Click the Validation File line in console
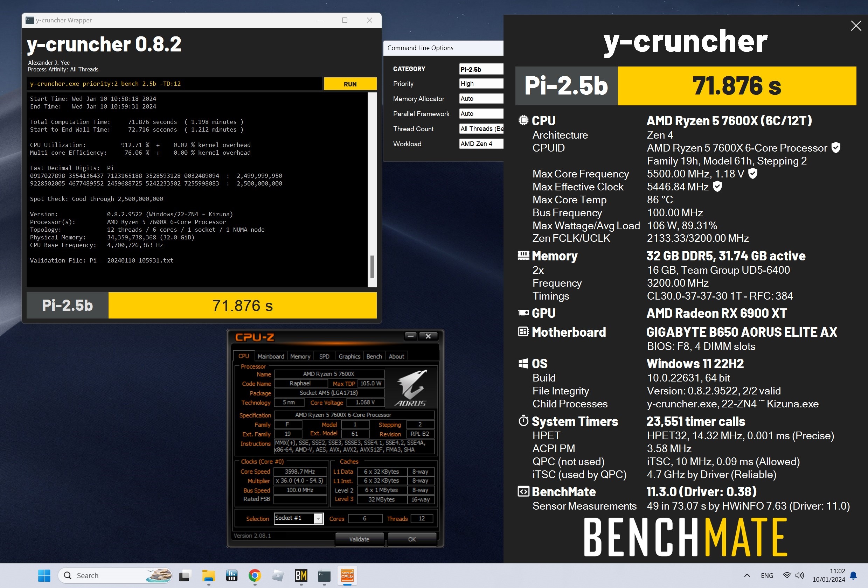868x588 pixels. (102, 261)
